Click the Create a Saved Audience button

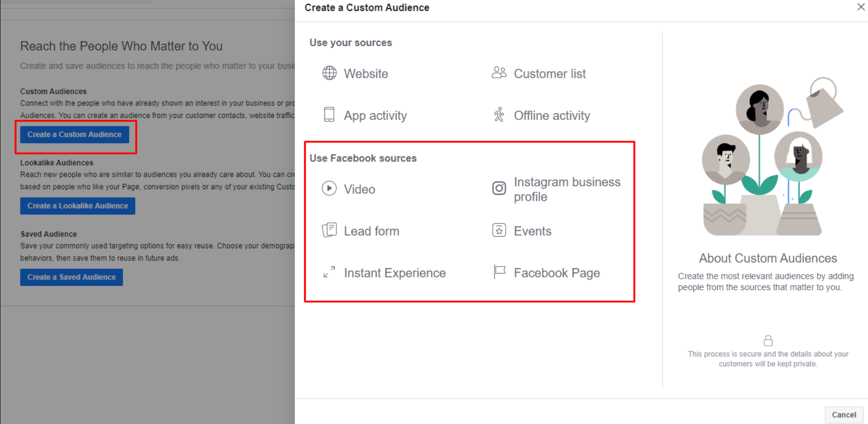tap(71, 277)
